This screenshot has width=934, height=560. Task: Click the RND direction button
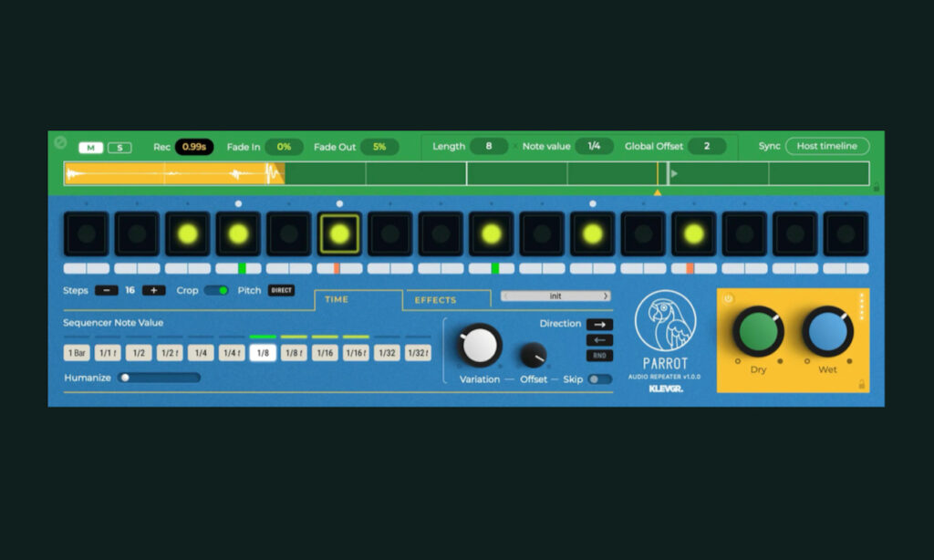point(599,356)
